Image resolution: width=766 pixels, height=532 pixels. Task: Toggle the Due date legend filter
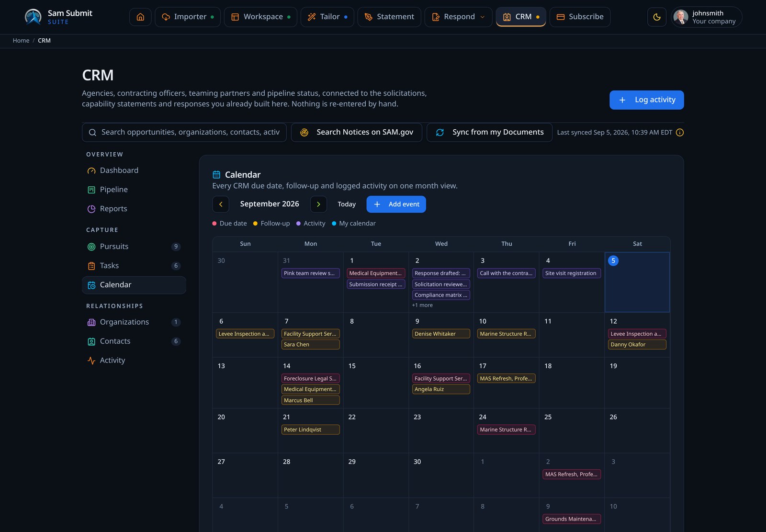pyautogui.click(x=230, y=224)
